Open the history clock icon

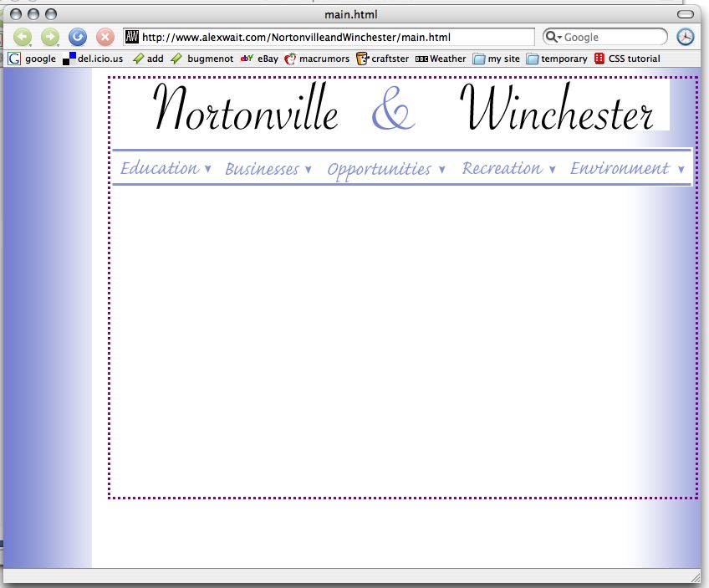click(685, 37)
